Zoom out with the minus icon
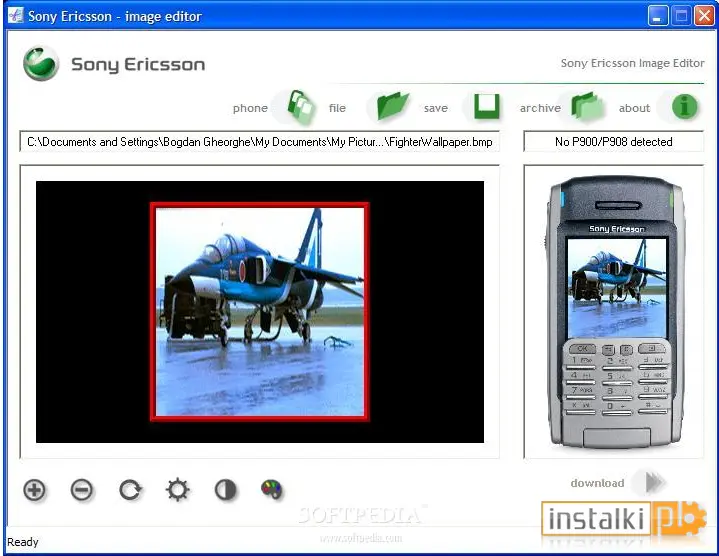 point(82,490)
